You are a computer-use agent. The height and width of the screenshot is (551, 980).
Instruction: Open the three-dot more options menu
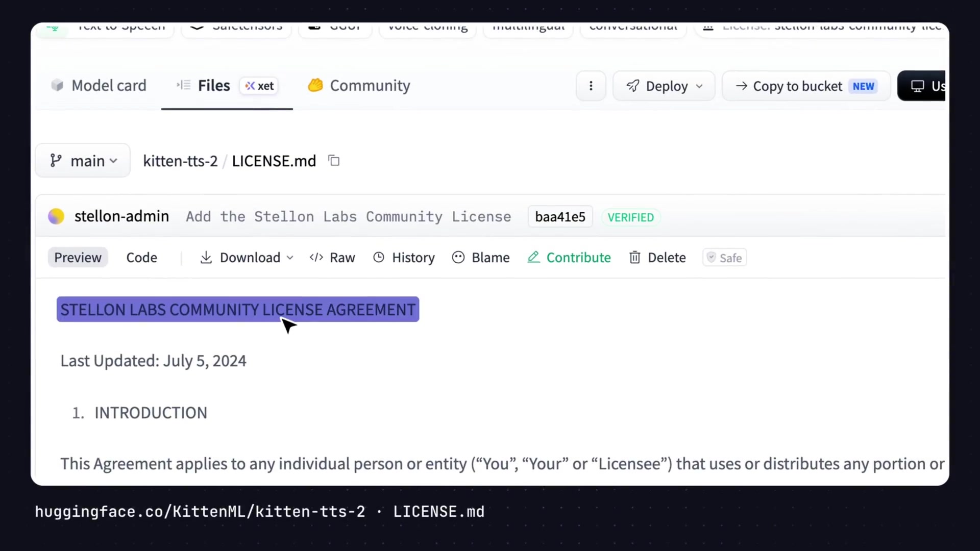click(591, 86)
